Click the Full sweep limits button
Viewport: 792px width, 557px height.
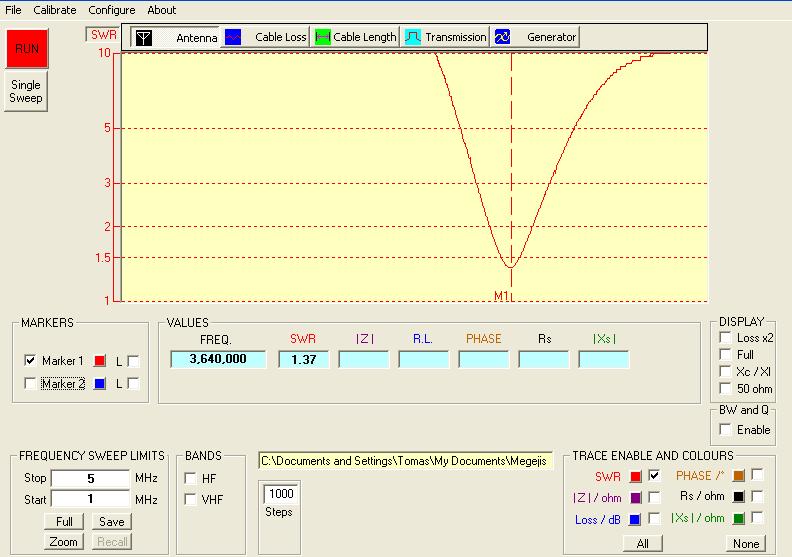64,521
